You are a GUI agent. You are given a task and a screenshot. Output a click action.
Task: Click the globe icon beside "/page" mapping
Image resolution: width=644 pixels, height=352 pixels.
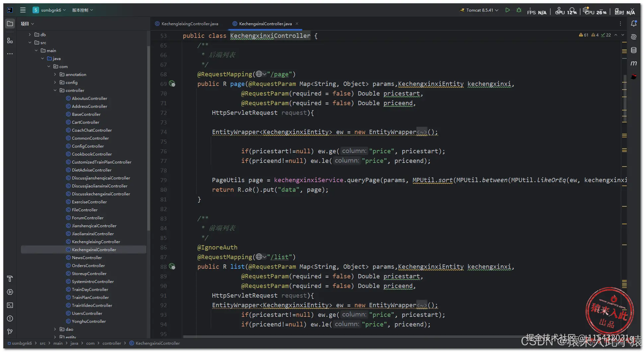(259, 74)
